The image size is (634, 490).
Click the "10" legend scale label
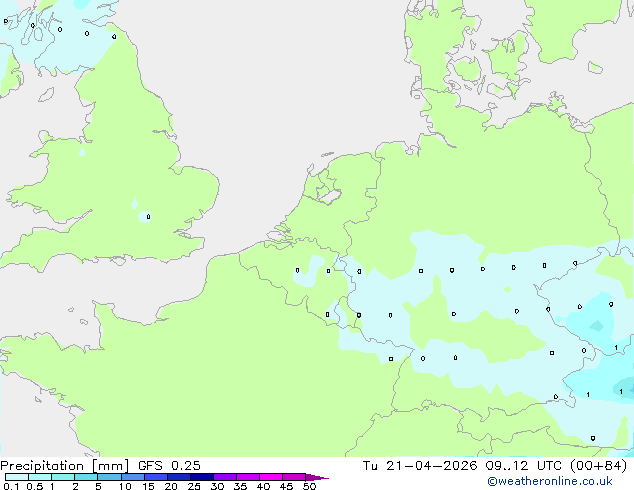tap(125, 486)
